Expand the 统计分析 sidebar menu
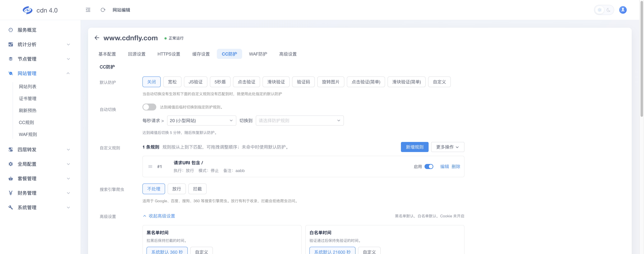Image resolution: width=644 pixels, height=254 pixels. 68,45
